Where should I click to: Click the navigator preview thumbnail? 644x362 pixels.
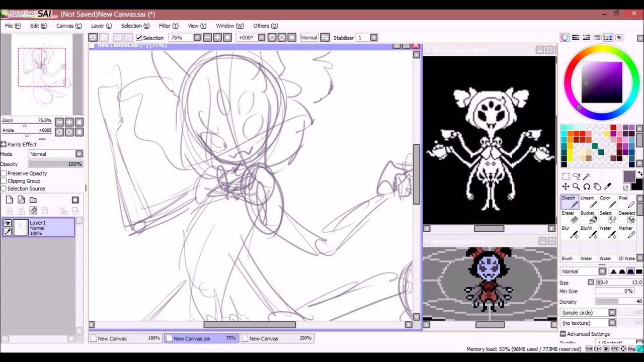click(x=42, y=74)
